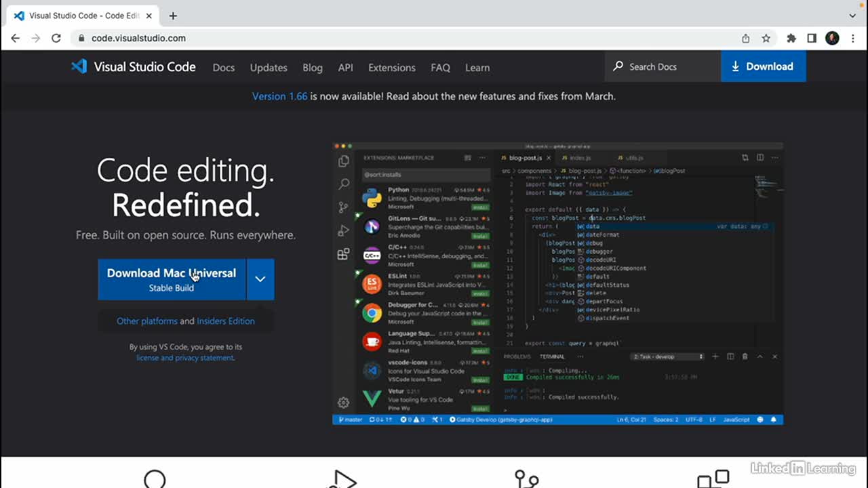
Task: Click the Visual Studio Code logo icon
Action: (x=79, y=66)
